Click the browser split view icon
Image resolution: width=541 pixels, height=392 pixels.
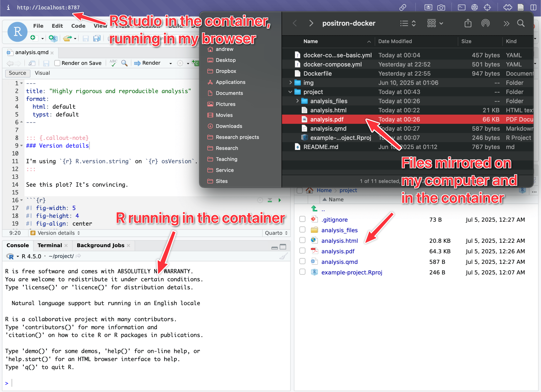(x=534, y=7)
